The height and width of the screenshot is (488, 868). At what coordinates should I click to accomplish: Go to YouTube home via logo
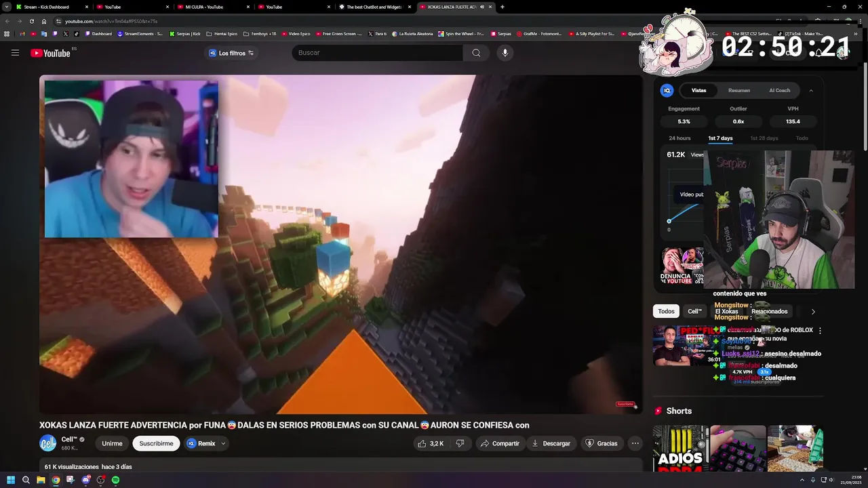(x=50, y=53)
